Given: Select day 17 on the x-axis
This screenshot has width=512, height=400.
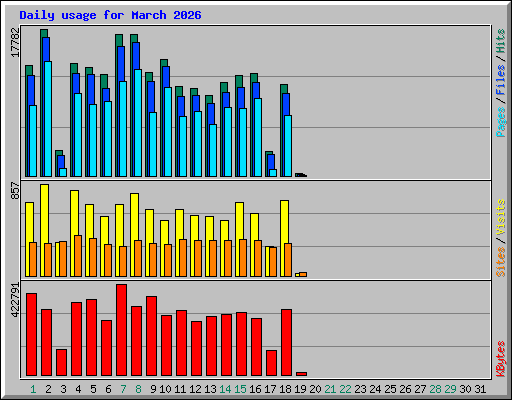Looking at the screenshot, I should 270,389.
